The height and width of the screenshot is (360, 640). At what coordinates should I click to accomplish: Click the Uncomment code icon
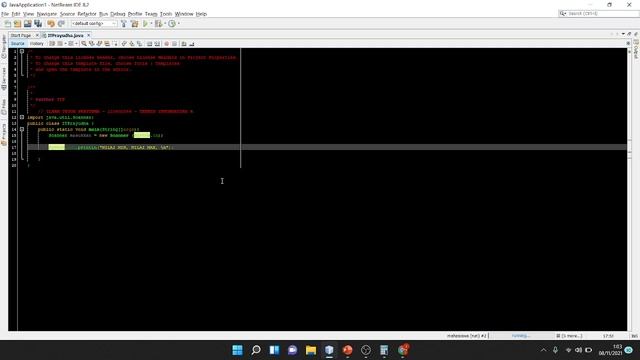pyautogui.click(x=192, y=44)
